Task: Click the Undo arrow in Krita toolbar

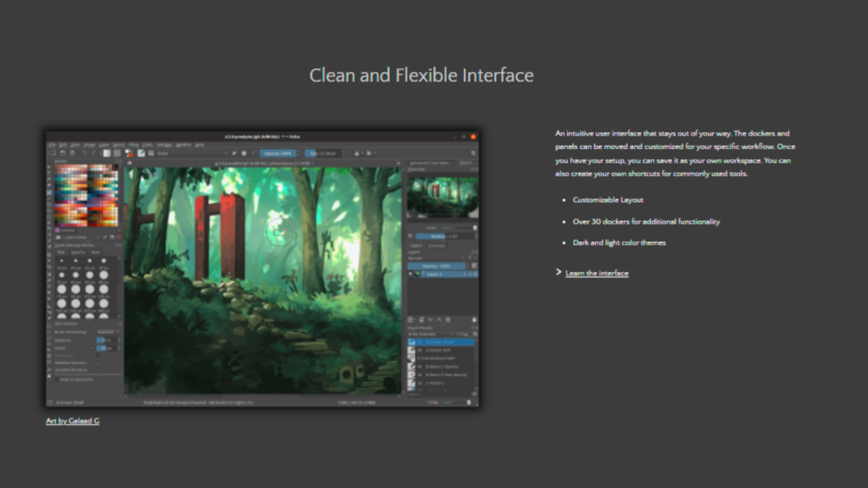Action: pos(85,153)
